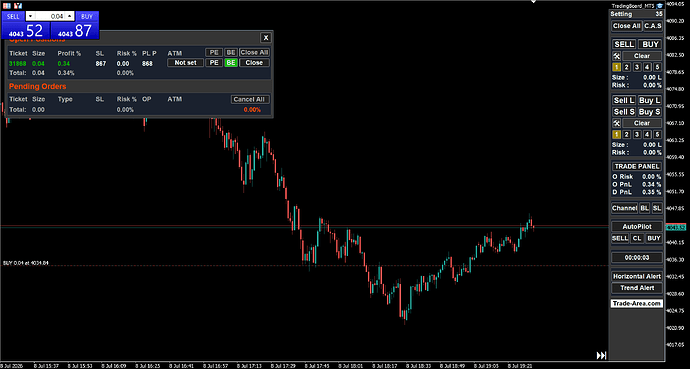Close the Open Positions panel with X
This screenshot has width=690, height=369.
[x=265, y=38]
